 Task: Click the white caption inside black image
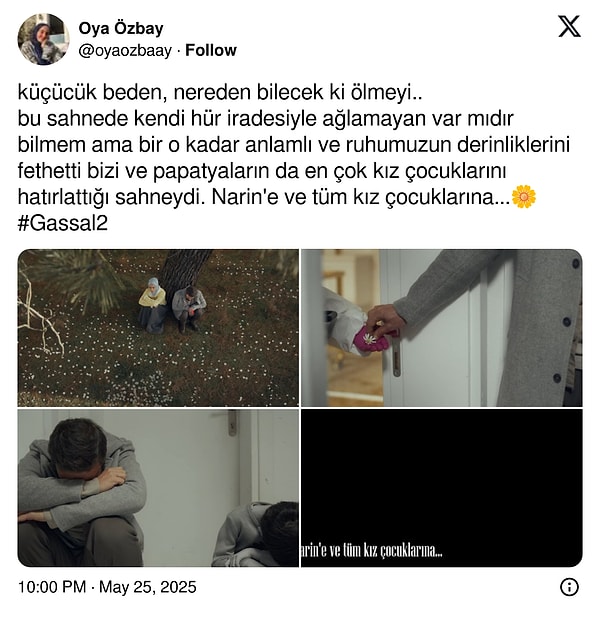(372, 550)
